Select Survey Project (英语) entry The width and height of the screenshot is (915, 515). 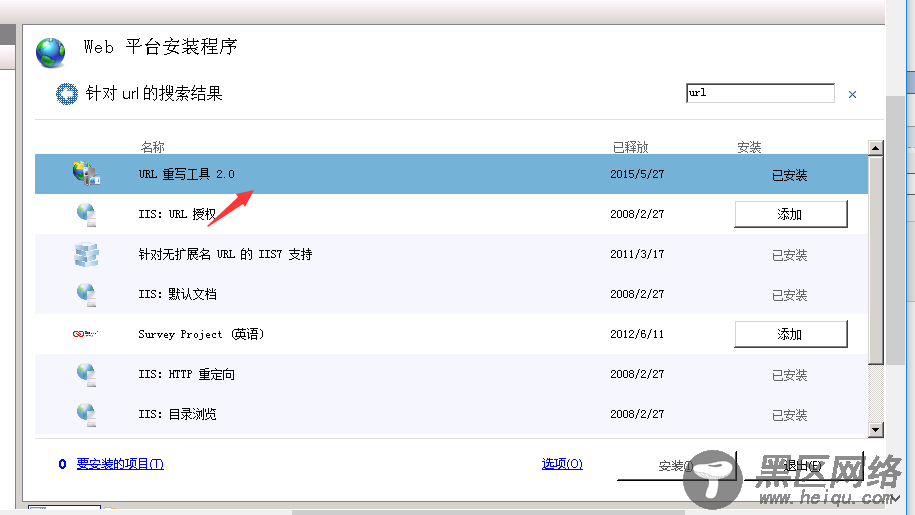point(451,334)
